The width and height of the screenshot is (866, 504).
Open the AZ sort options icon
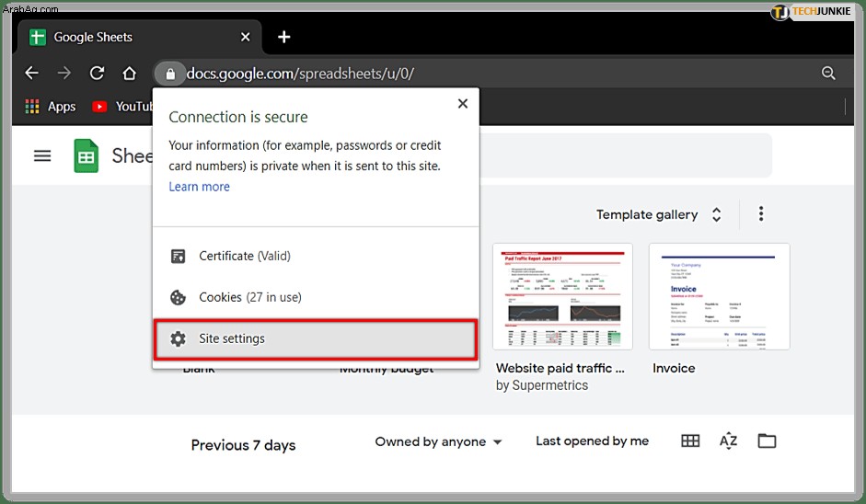coord(729,441)
